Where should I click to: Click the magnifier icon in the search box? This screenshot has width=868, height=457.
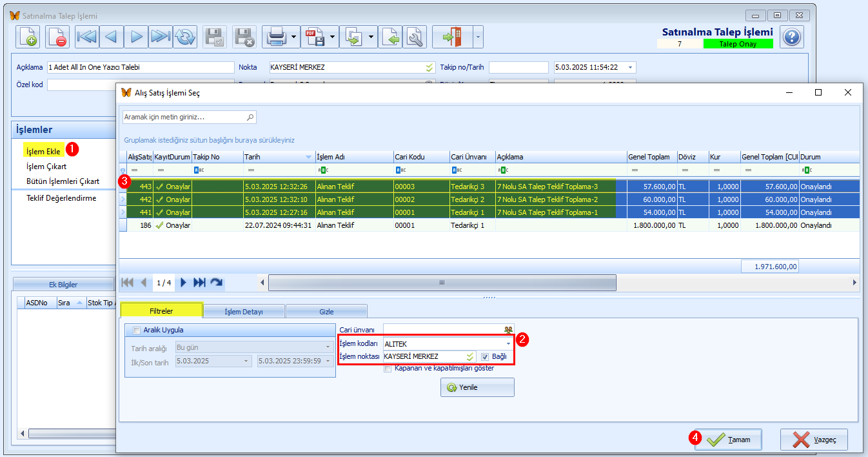tap(250, 117)
